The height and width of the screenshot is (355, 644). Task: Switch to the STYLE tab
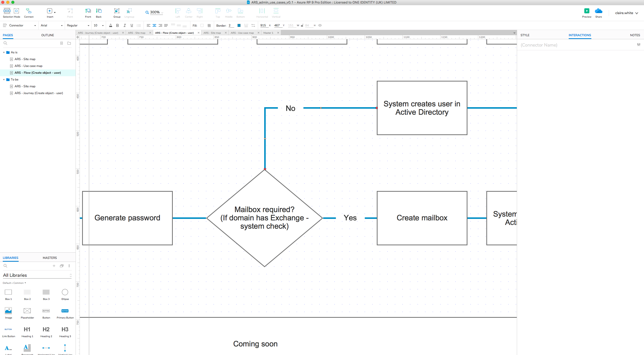[525, 35]
